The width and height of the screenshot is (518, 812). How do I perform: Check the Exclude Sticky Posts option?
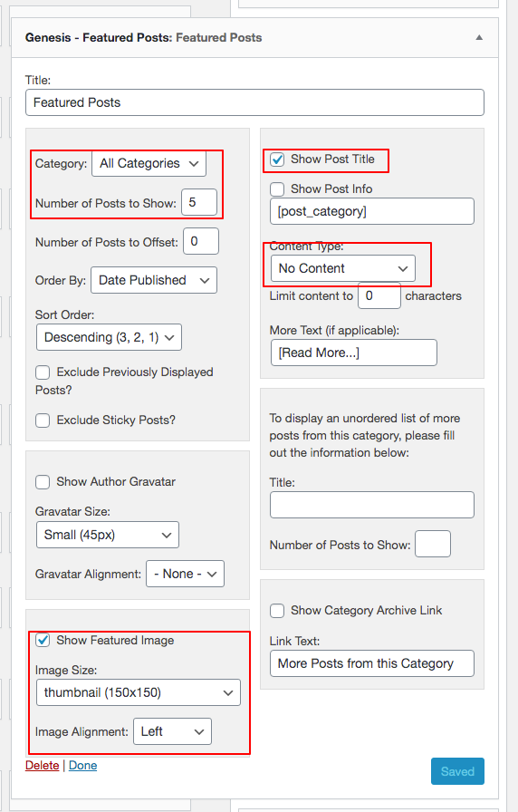43,420
